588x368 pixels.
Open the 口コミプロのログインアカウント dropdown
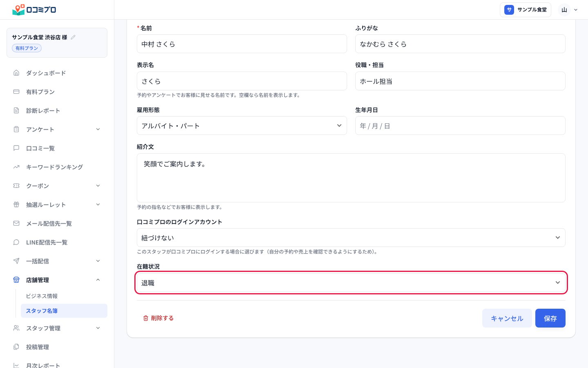[x=351, y=238]
